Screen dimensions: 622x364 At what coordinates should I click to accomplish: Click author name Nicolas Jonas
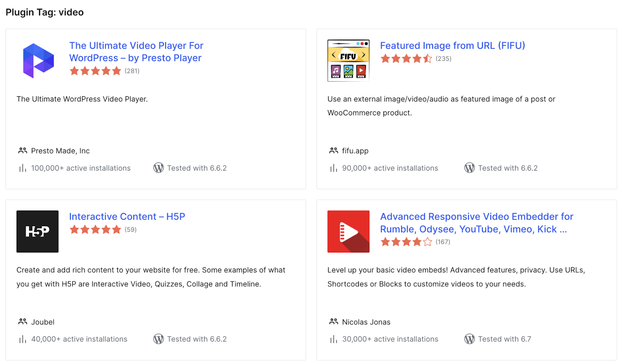(366, 322)
